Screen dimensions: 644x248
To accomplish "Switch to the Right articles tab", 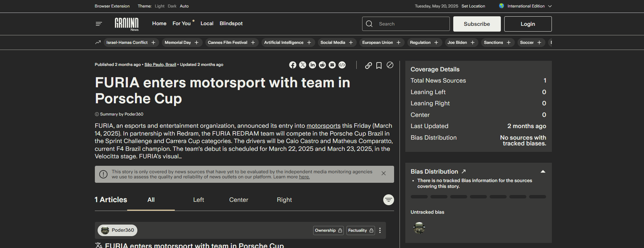I will pyautogui.click(x=284, y=200).
